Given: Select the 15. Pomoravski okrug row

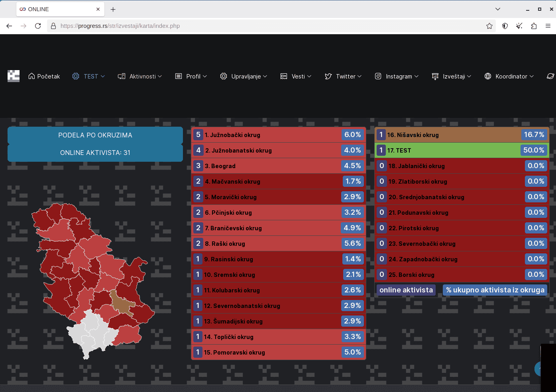Looking at the screenshot, I should pyautogui.click(x=279, y=352).
